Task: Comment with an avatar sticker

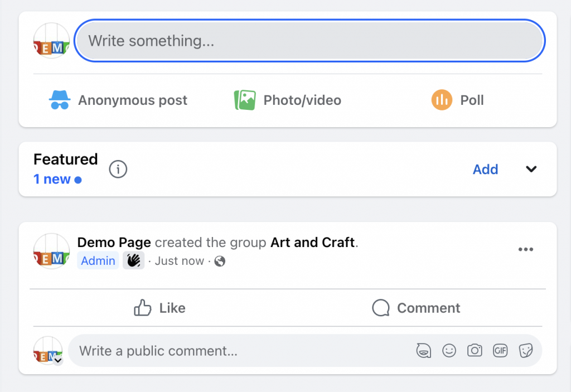Action: click(423, 350)
